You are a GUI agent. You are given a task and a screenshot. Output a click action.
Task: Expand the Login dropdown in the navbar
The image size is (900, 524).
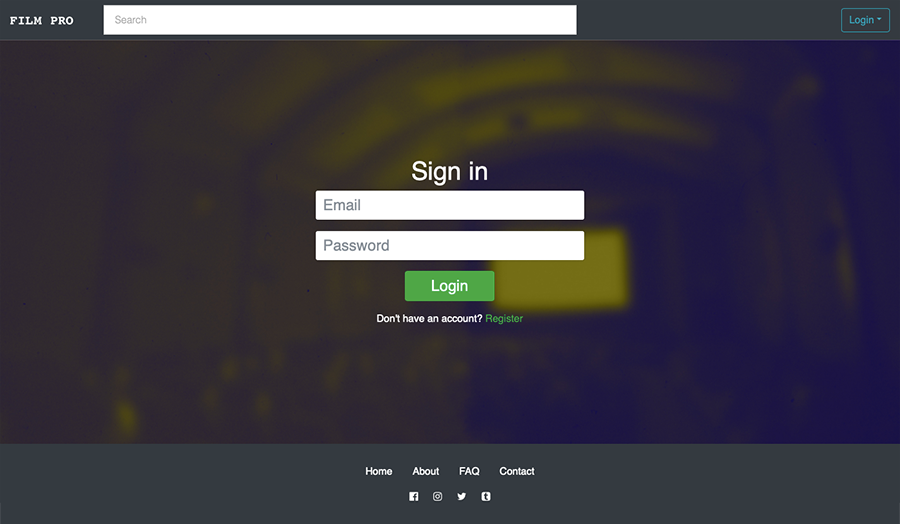pyautogui.click(x=865, y=20)
